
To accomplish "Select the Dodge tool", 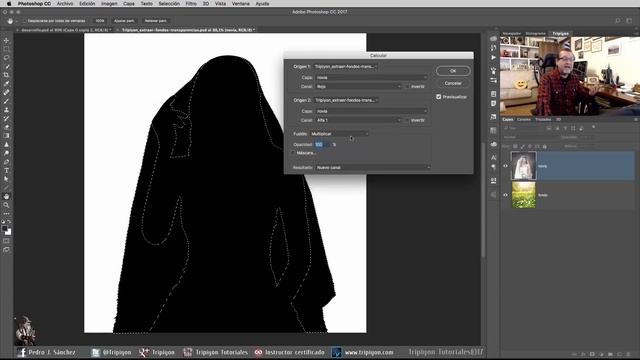I will point(6,153).
